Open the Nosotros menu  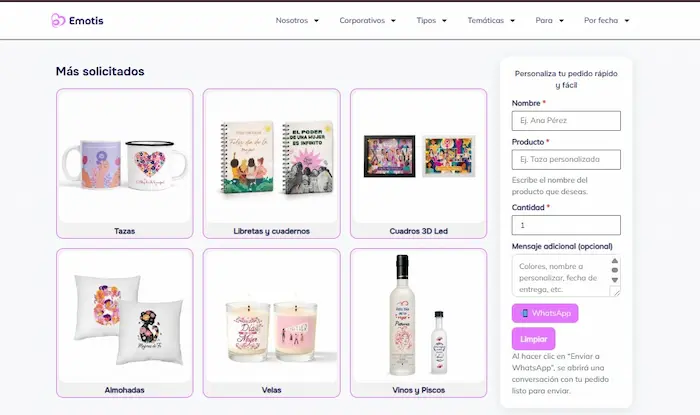292,21
